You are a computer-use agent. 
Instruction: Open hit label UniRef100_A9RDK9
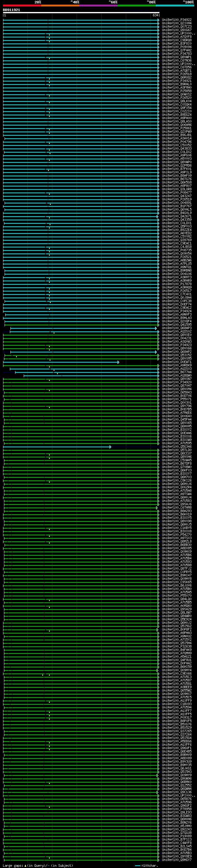click(177, 365)
